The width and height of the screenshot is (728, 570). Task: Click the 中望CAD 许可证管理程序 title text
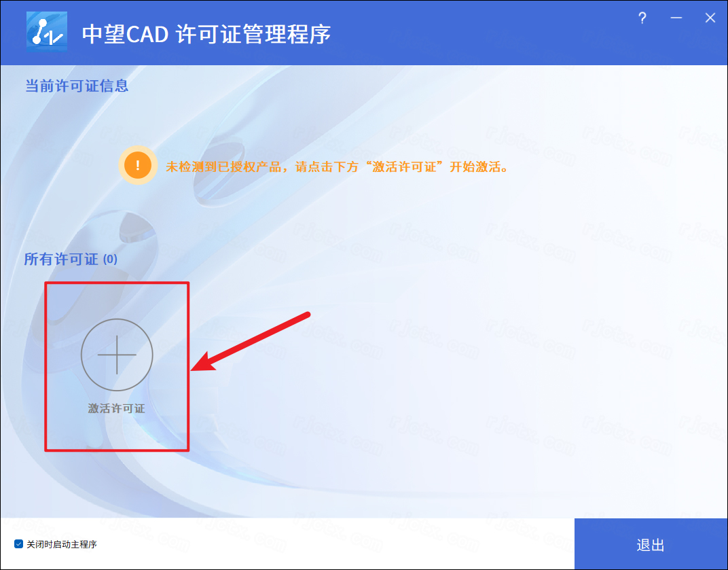(x=206, y=34)
